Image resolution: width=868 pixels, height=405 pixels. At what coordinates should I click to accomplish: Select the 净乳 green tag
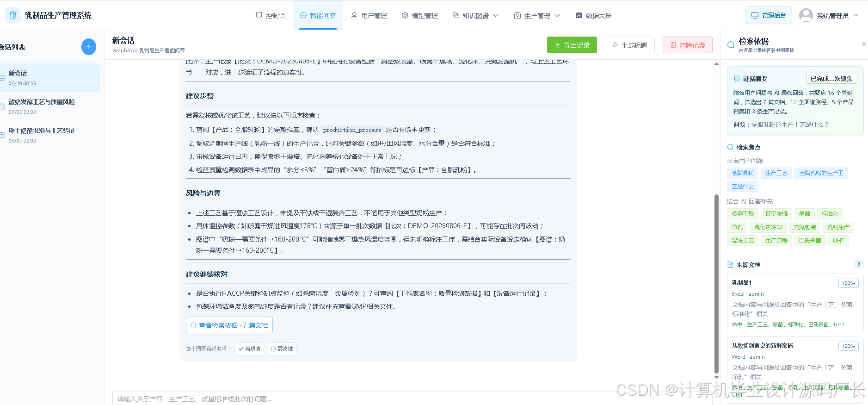737,227
